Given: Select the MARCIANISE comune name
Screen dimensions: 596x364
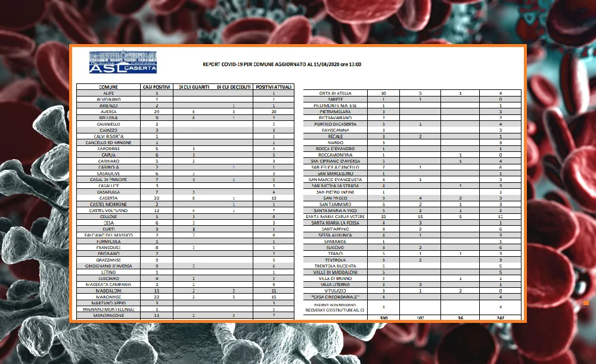Looking at the screenshot, I should 108,297.
